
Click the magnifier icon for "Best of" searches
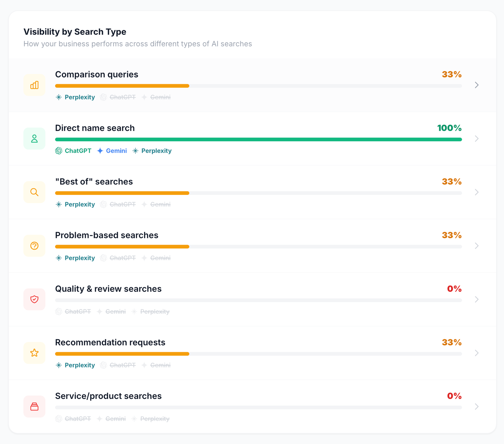(x=34, y=192)
